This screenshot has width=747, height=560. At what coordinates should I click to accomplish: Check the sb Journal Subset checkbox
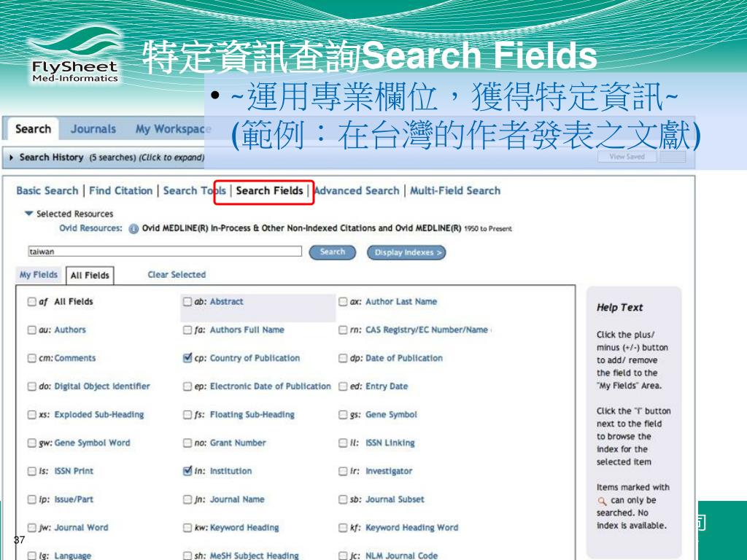pyautogui.click(x=343, y=499)
